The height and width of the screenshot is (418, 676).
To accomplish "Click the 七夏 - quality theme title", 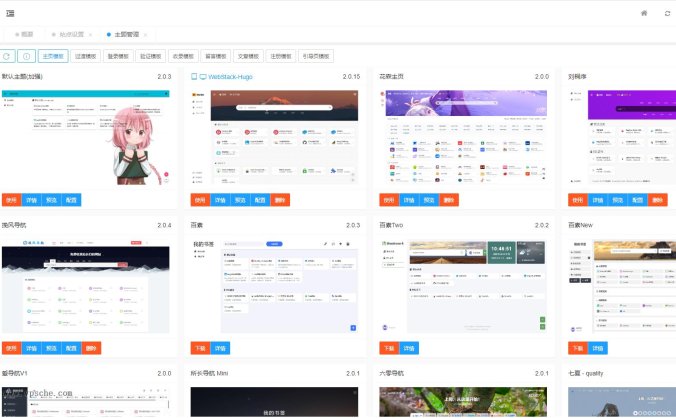I will click(x=585, y=373).
